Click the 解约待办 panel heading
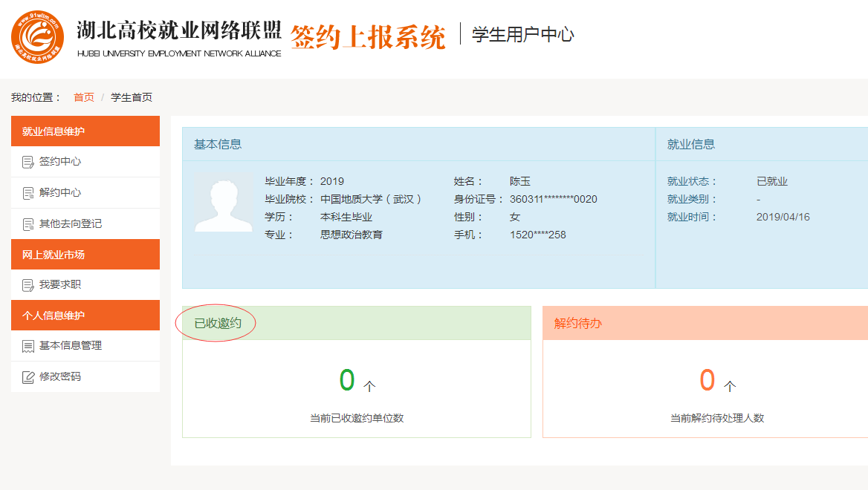Image resolution: width=868 pixels, height=490 pixels. point(577,324)
